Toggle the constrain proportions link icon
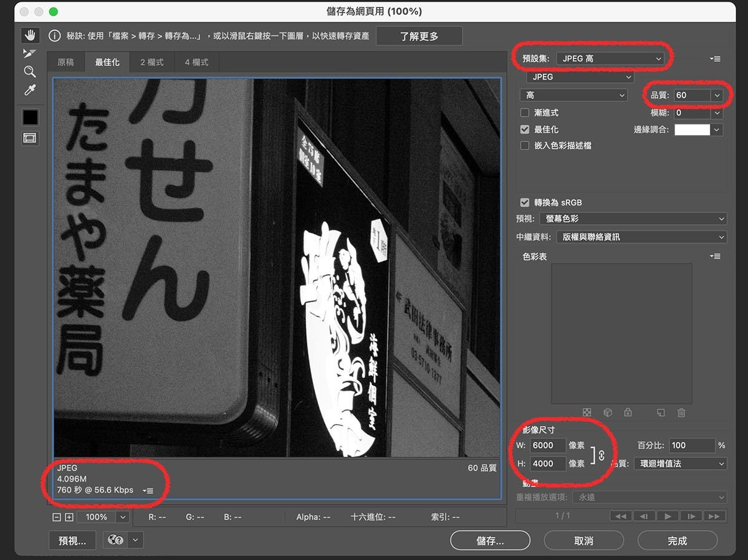Screen dimensions: 748x560 click(601, 455)
